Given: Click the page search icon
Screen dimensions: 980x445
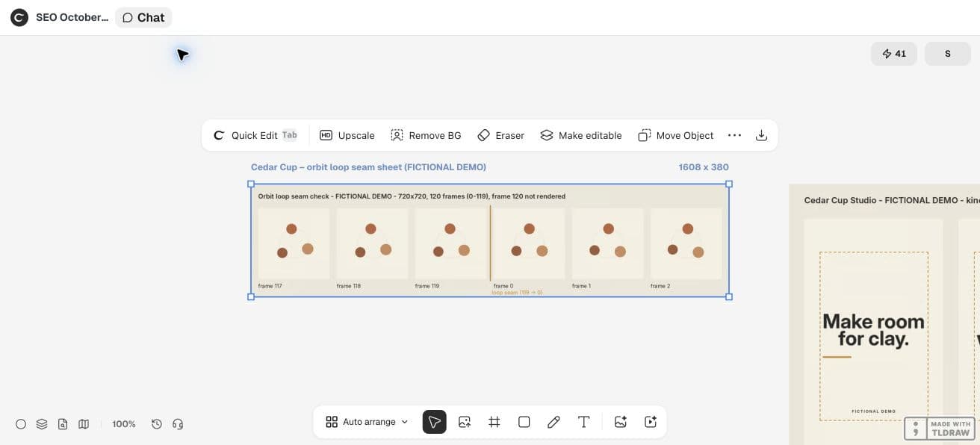Looking at the screenshot, I should tap(63, 424).
